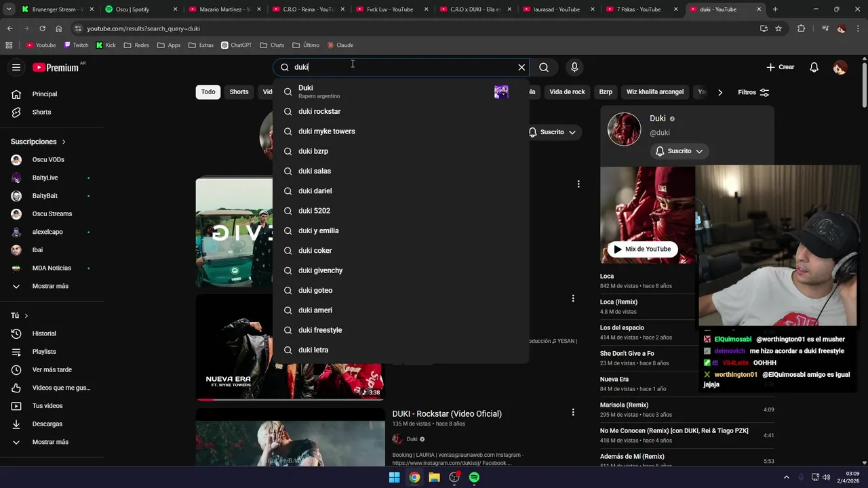This screenshot has height=488, width=868.
Task: Open Suscrito dropdown in Duki panel
Action: pyautogui.click(x=679, y=151)
